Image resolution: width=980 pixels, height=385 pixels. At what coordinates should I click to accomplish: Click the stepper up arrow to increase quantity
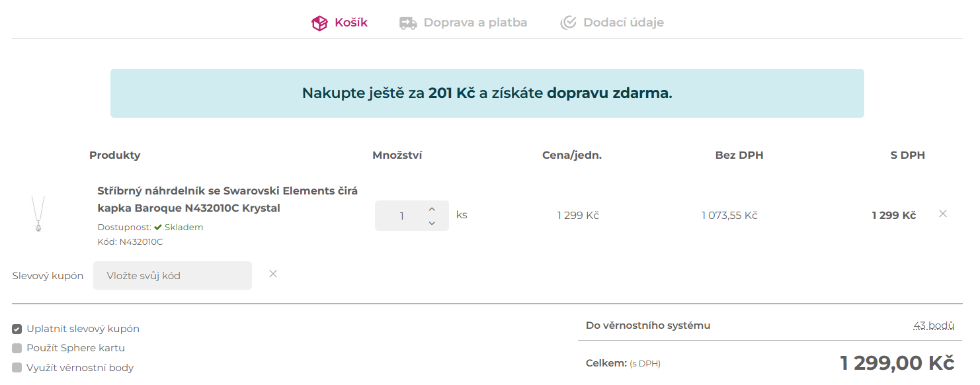tap(431, 207)
